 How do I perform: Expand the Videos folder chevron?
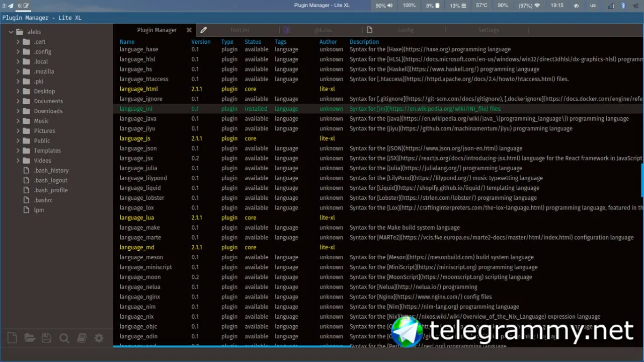[18, 161]
